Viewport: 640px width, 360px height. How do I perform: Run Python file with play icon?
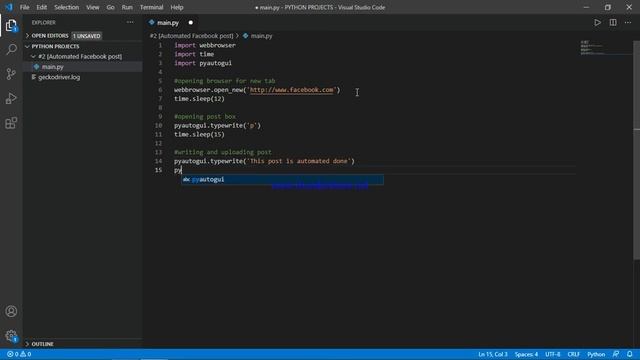tap(597, 23)
